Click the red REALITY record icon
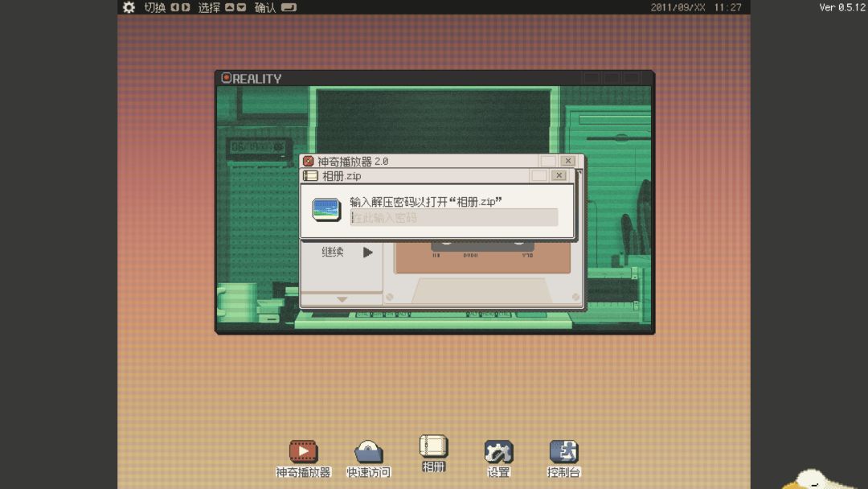 click(227, 78)
